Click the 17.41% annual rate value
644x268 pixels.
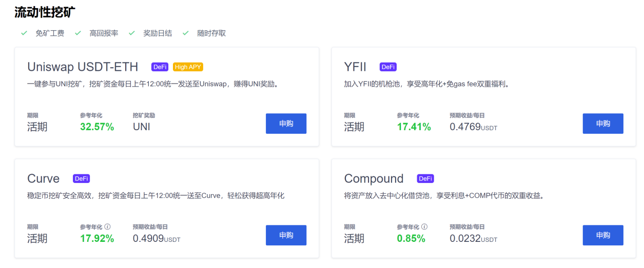[414, 127]
